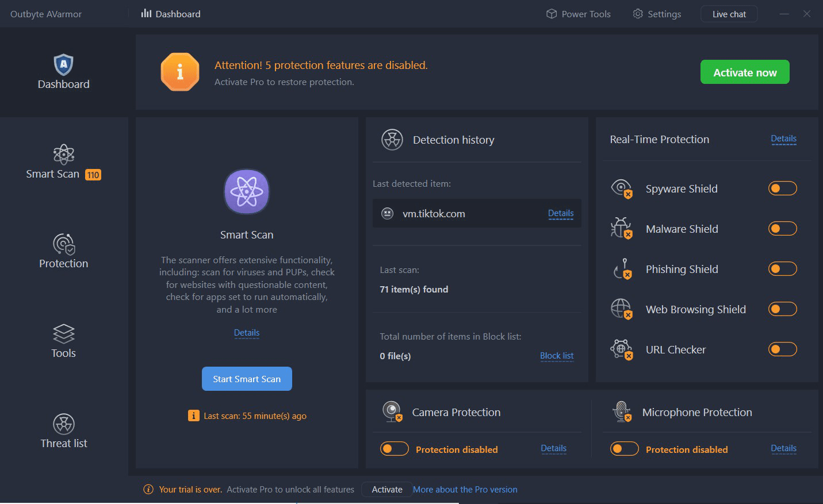Enable Camera Protection toggle
Image resolution: width=823 pixels, height=504 pixels.
click(394, 449)
